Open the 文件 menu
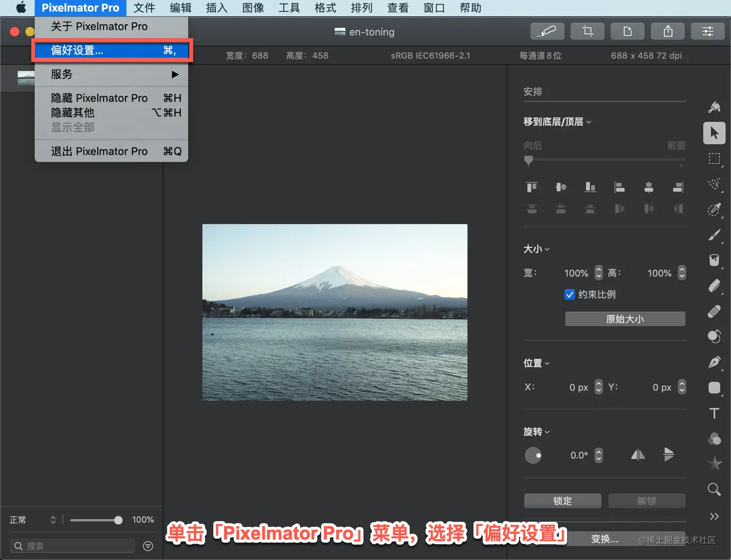The image size is (731, 560). [x=144, y=8]
